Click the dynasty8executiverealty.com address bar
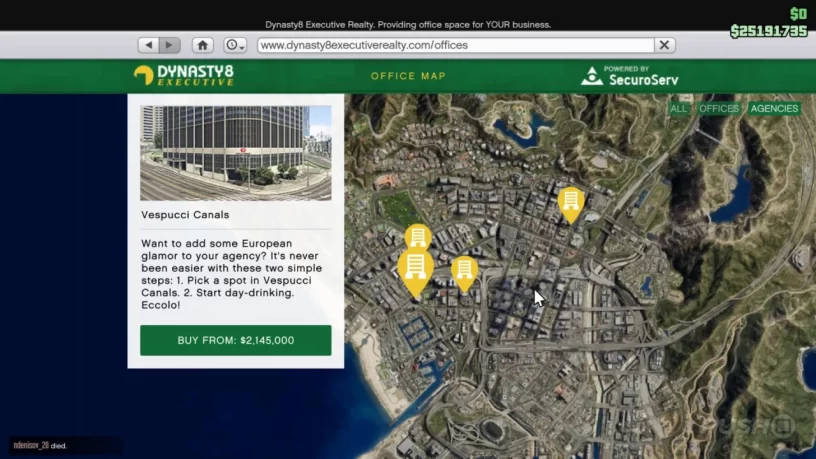Screen dimensions: 816x459 [455, 45]
